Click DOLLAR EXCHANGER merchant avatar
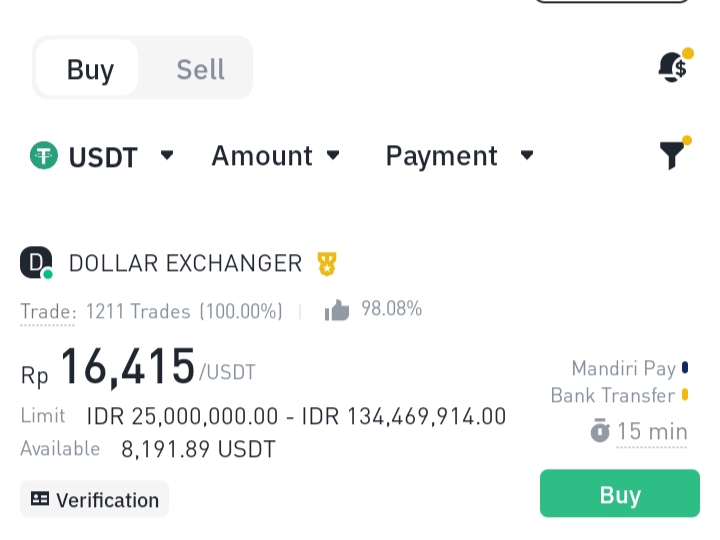This screenshot has height=540, width=720. [x=36, y=264]
